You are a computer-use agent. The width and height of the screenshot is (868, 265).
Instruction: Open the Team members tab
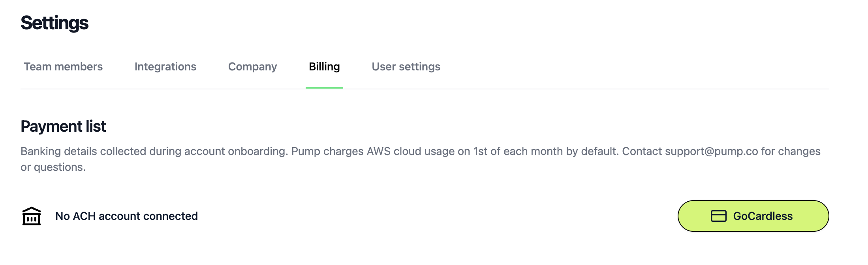[63, 67]
